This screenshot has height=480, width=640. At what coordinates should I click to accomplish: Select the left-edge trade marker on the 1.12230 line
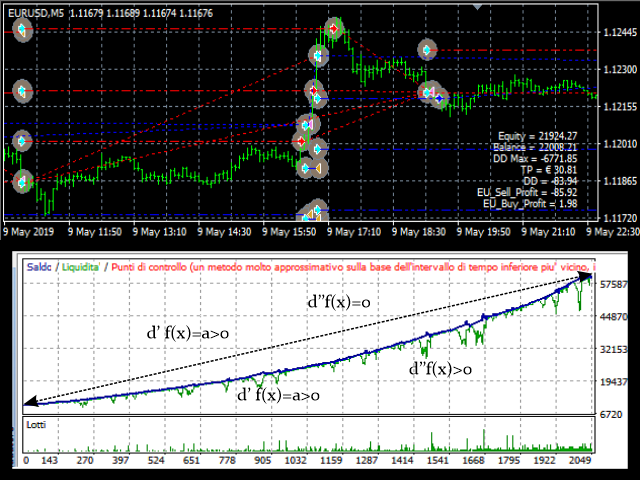22,92
